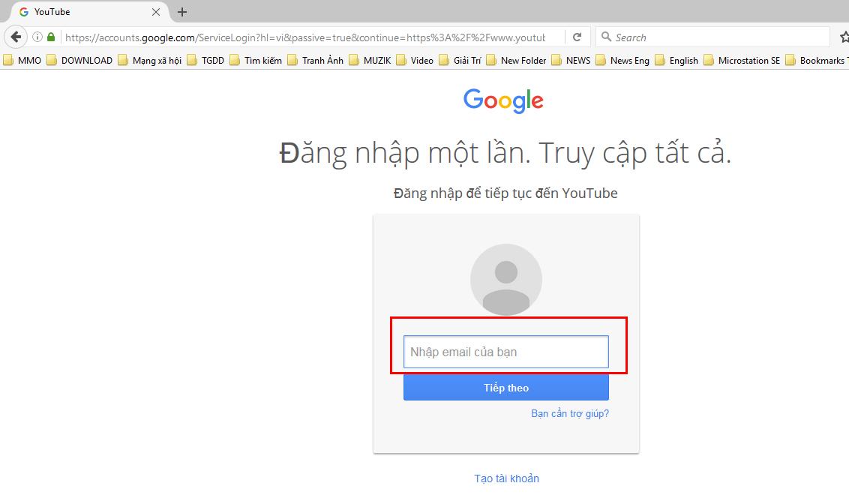Click the Tiếp theo button
This screenshot has height=504, width=849.
506,388
